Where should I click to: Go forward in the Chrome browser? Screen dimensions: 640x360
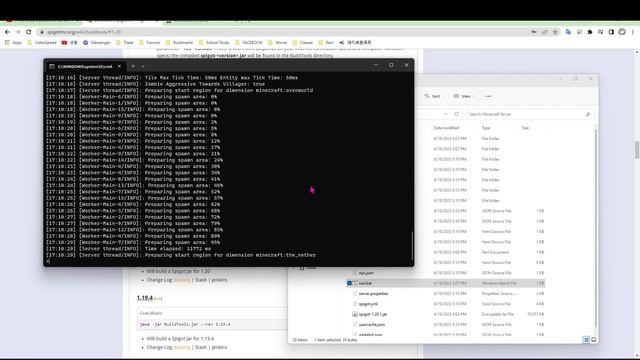tap(18, 32)
